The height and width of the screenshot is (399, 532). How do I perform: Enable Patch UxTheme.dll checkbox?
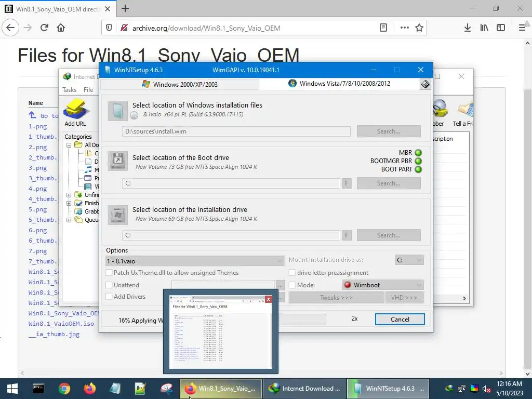click(x=109, y=272)
